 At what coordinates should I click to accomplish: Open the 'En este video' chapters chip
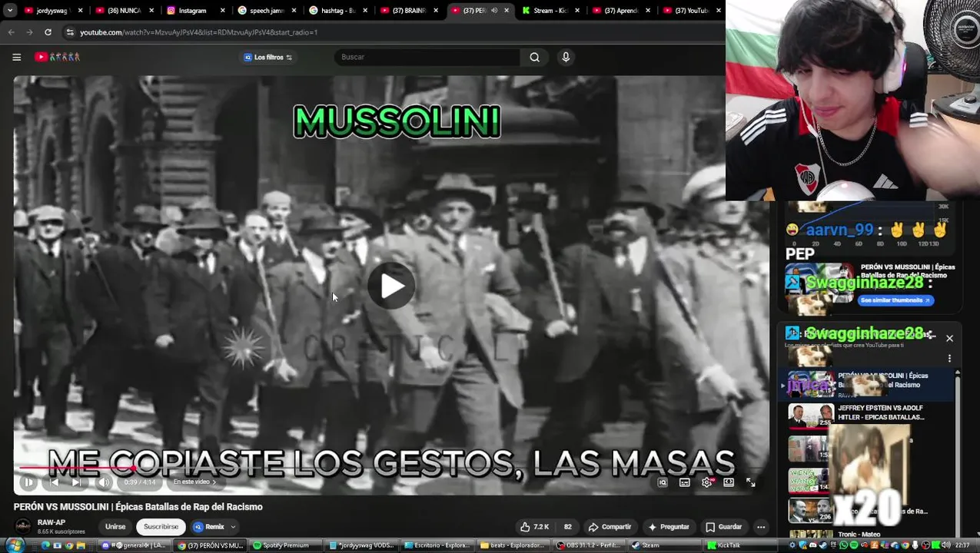pyautogui.click(x=194, y=482)
